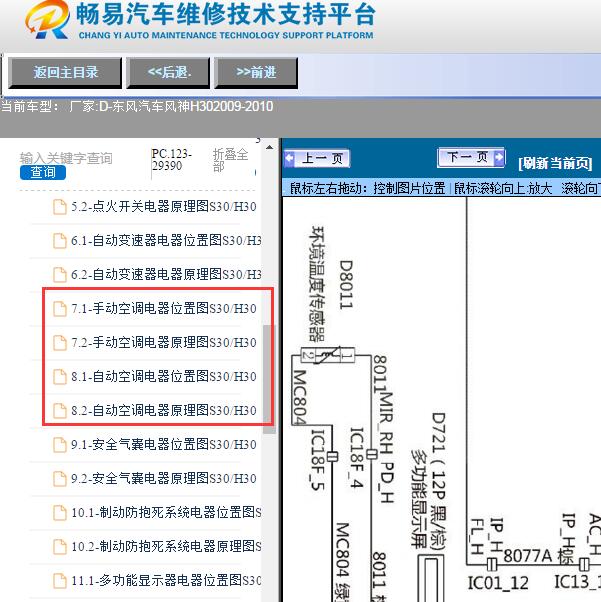Click document icon beside 7.2-手动空调
Screen dimensions: 601x602
point(60,342)
